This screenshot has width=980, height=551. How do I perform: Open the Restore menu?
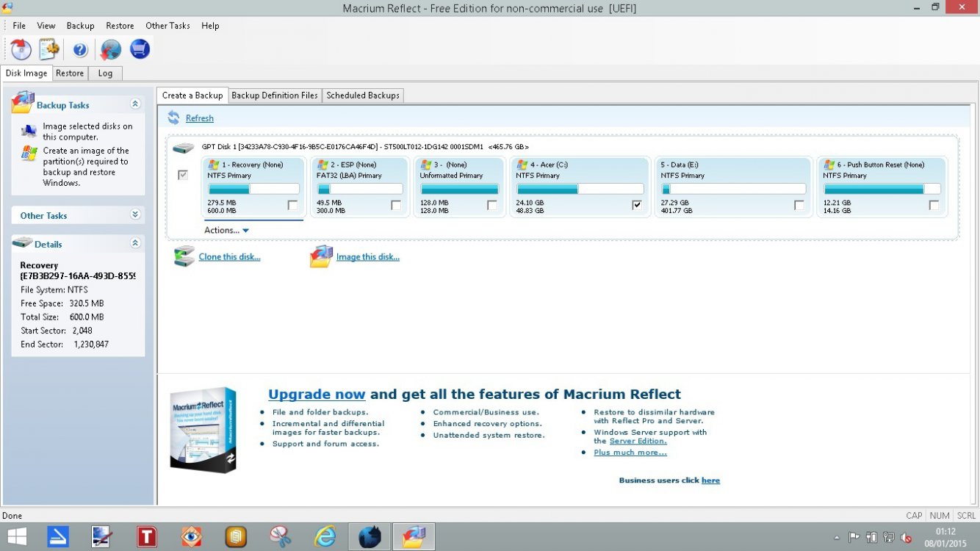[120, 26]
